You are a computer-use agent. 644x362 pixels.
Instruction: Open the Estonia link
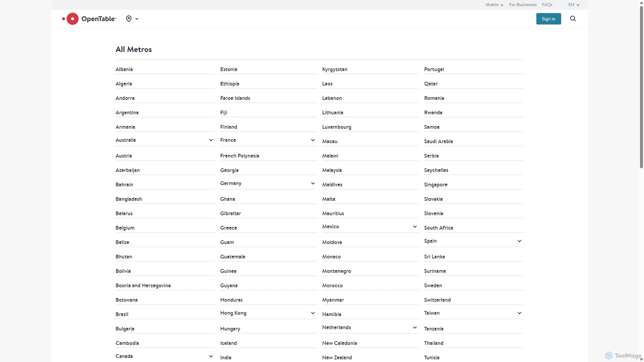(228, 69)
